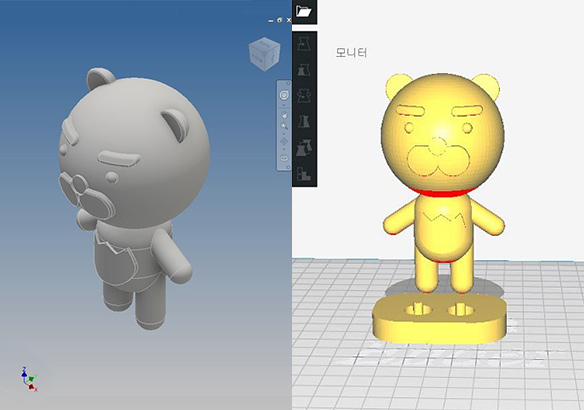This screenshot has height=410, width=584.
Task: Select the Rotate tool in Cura's toolbar
Action: point(304,95)
